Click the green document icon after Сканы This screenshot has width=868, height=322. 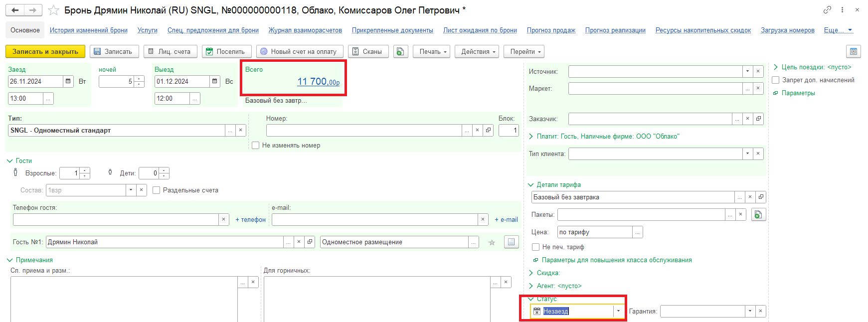pyautogui.click(x=401, y=51)
